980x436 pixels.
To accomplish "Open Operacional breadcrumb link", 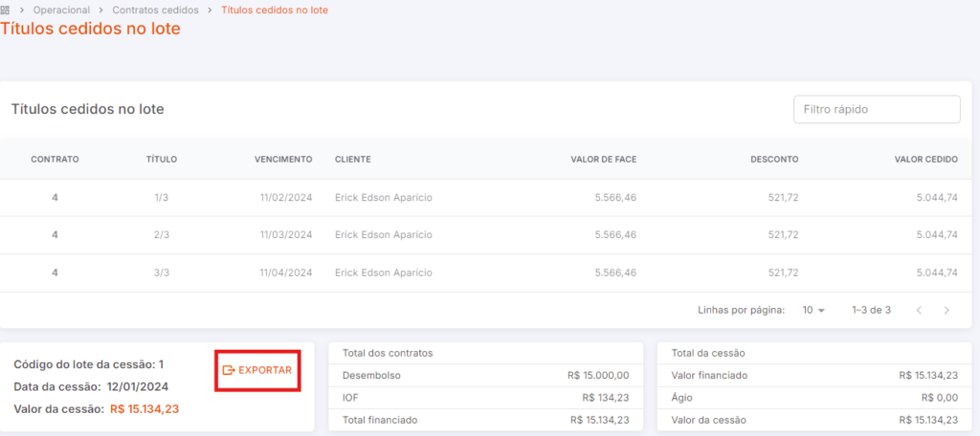I will coord(61,10).
